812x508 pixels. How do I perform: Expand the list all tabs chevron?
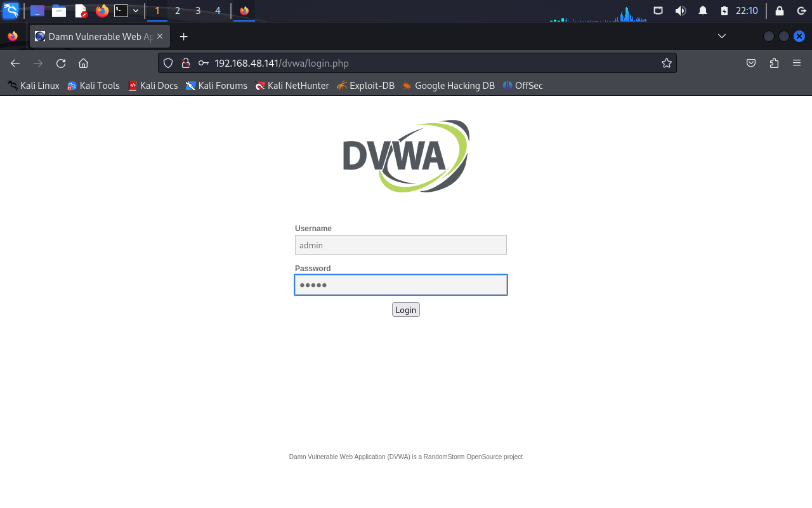click(722, 36)
